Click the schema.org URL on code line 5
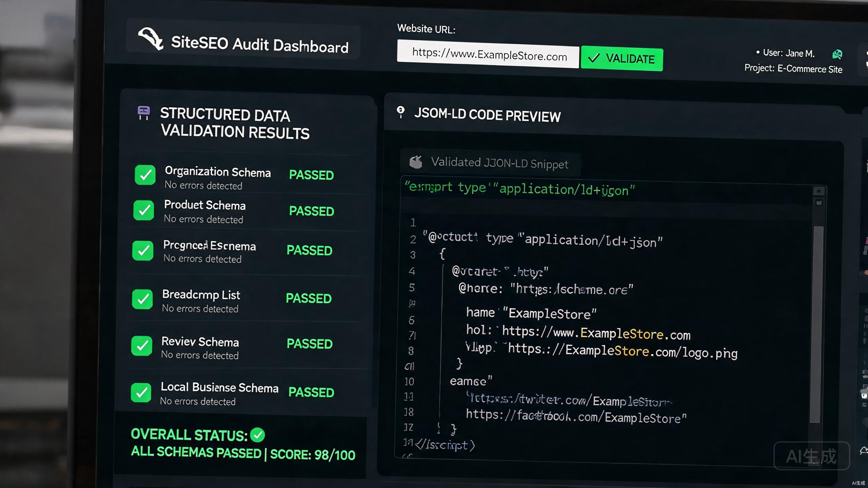The width and height of the screenshot is (868, 488). tap(572, 289)
